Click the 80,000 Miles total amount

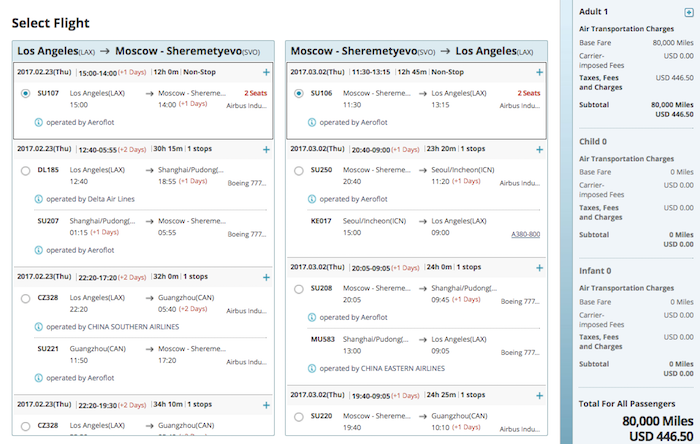coord(658,421)
